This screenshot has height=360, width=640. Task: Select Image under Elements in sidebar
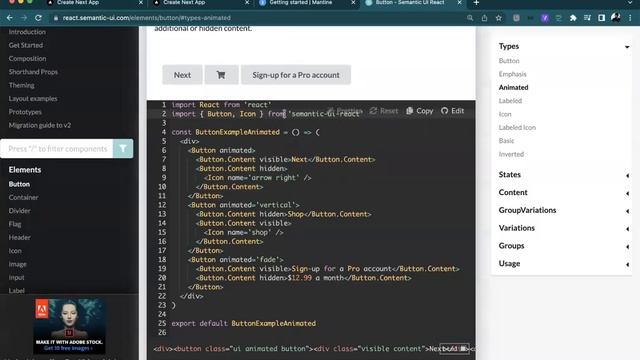[18, 264]
